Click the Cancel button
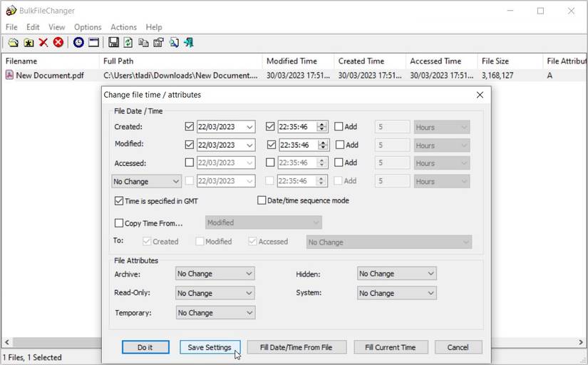Screen dimensions: 588x365 [x=458, y=347]
